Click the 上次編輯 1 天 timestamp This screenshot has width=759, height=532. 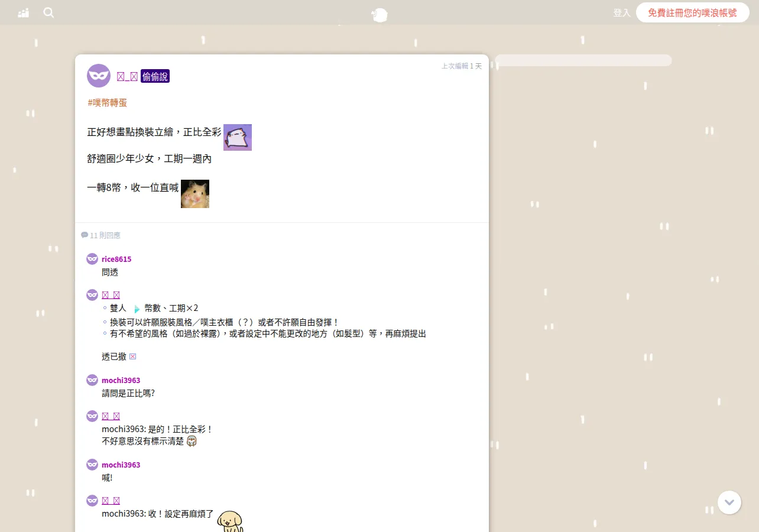pos(462,66)
